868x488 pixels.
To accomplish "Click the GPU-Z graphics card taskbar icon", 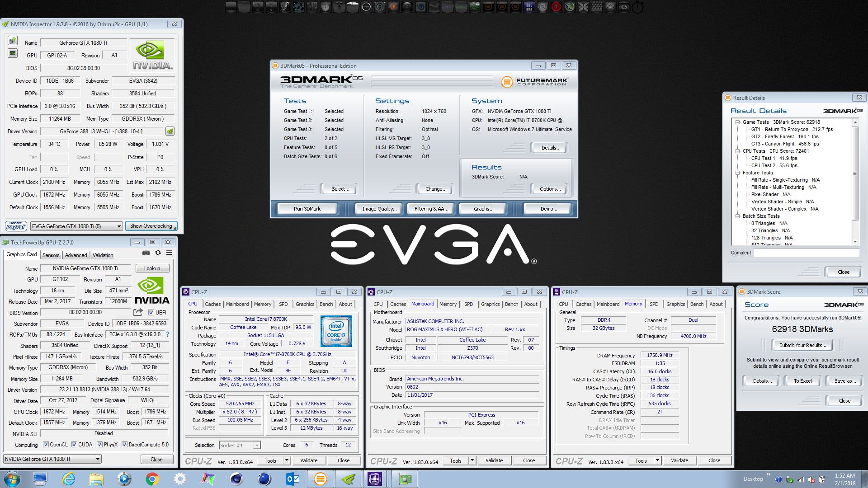I will coord(404,479).
